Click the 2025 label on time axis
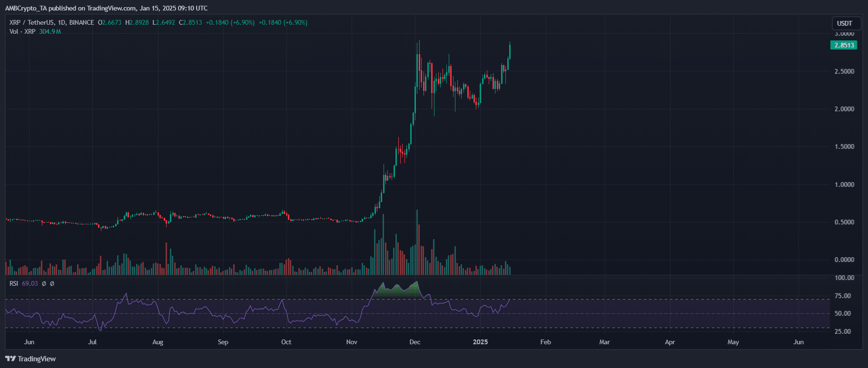Viewport: 868px width, 368px height. tap(480, 342)
